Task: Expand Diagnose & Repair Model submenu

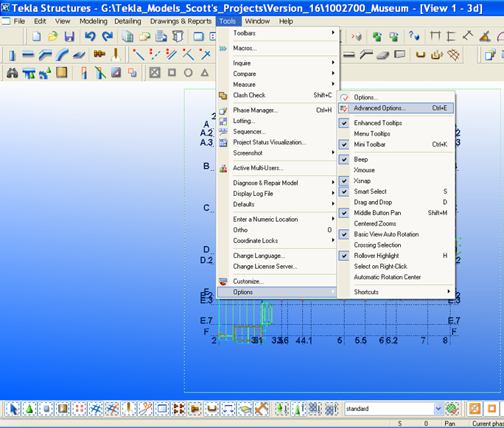Action: click(277, 183)
